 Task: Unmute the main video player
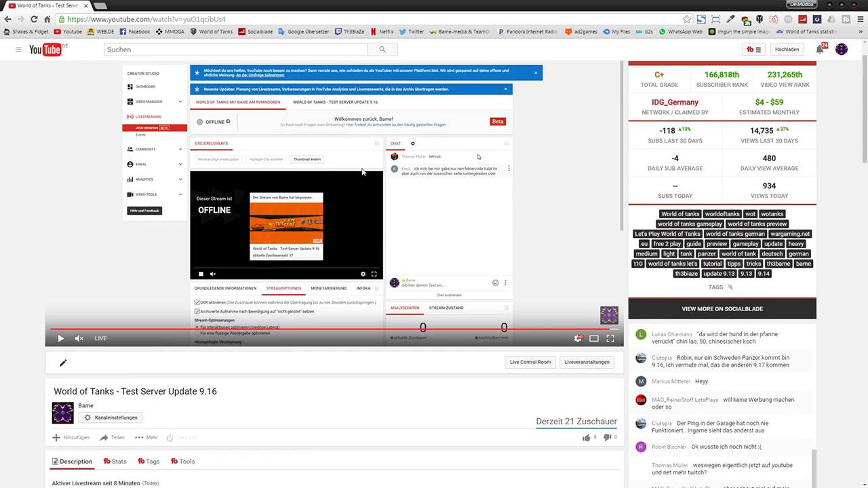(x=79, y=338)
